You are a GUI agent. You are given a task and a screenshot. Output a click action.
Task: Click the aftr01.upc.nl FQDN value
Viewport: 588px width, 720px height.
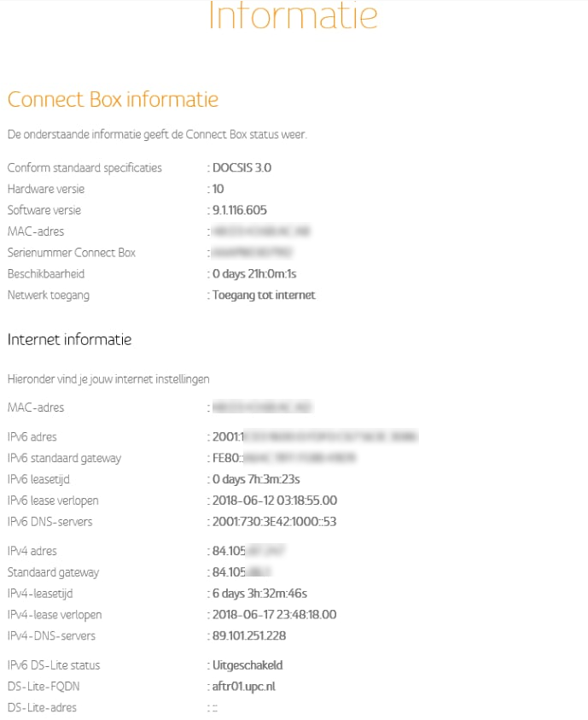tap(244, 686)
